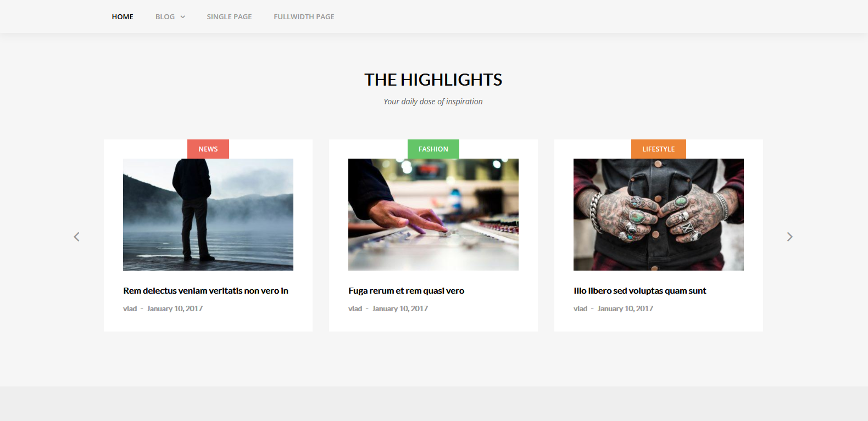Screen dimensions: 868x421
Task: Open the mixing console hand thumbnail
Action: click(433, 215)
